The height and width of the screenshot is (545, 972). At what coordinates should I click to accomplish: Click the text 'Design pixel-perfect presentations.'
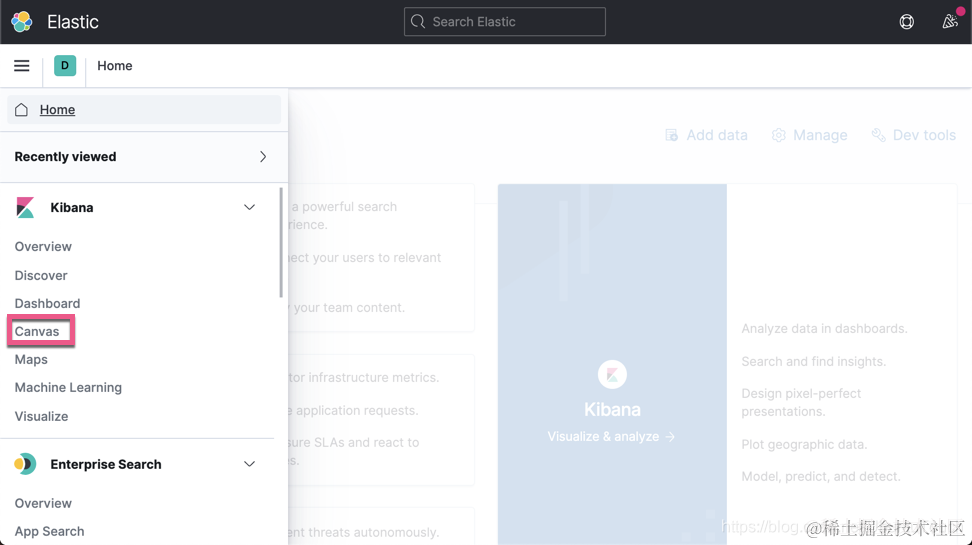pyautogui.click(x=801, y=402)
